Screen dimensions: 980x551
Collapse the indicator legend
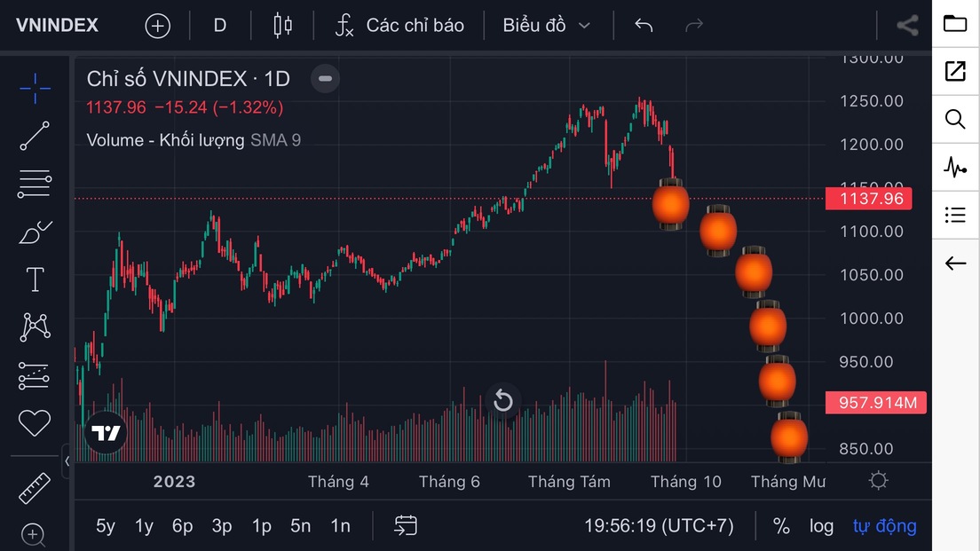325,79
